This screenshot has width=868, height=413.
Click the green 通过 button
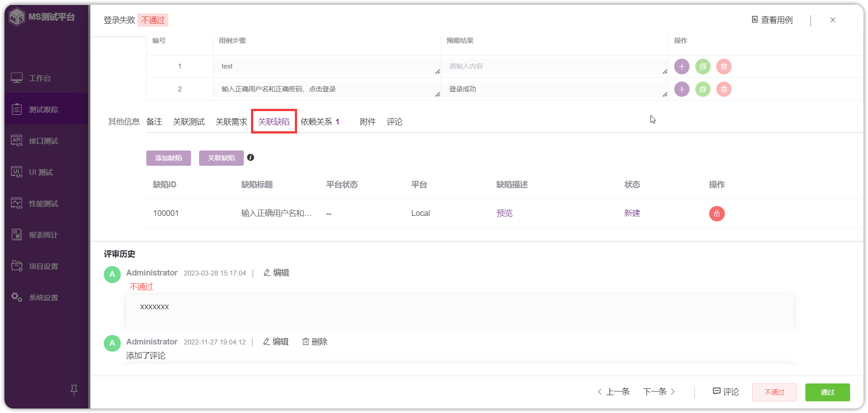tap(828, 392)
